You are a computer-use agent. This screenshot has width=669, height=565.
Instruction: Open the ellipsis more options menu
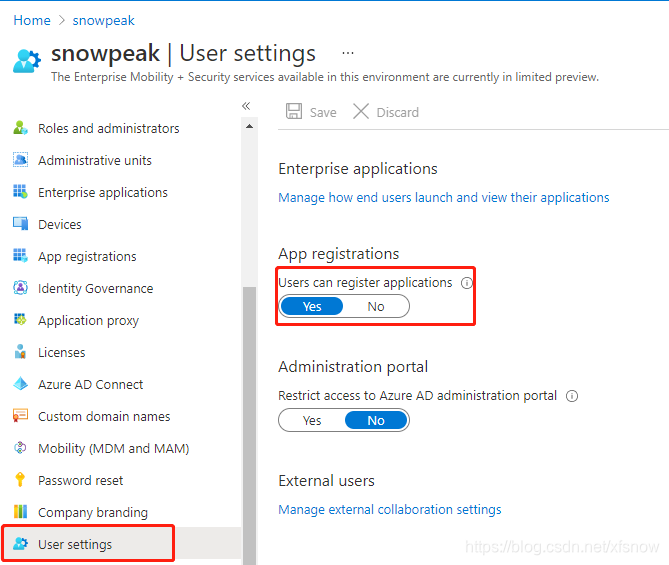pyautogui.click(x=348, y=53)
